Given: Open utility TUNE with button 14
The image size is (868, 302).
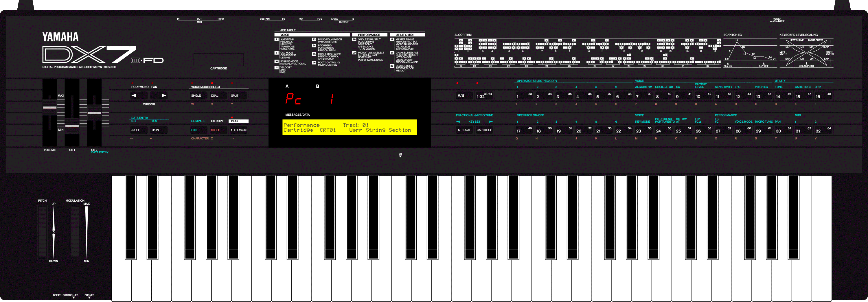Looking at the screenshot, I should (784, 96).
